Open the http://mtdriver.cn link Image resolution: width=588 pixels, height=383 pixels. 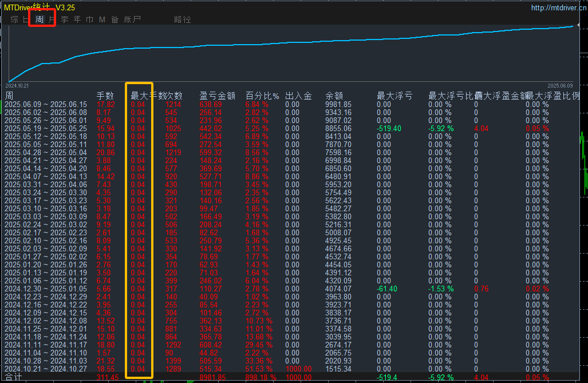pyautogui.click(x=558, y=7)
